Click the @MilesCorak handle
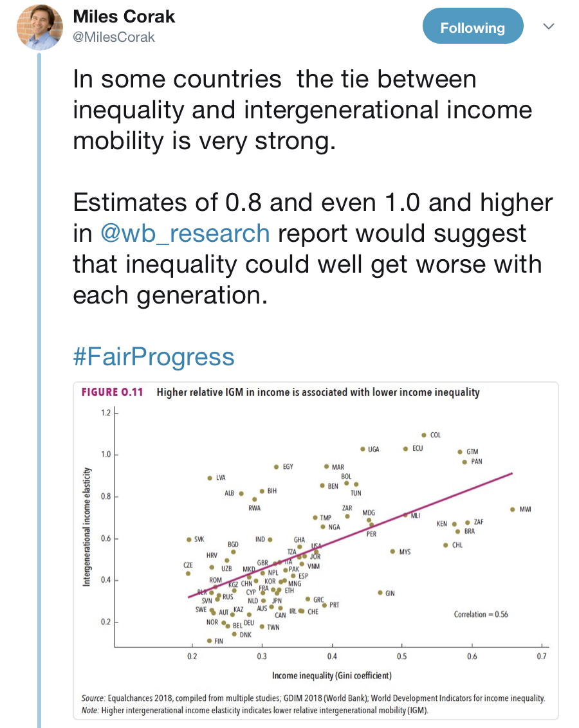Screen dimensions: 579x728 pos(115,37)
